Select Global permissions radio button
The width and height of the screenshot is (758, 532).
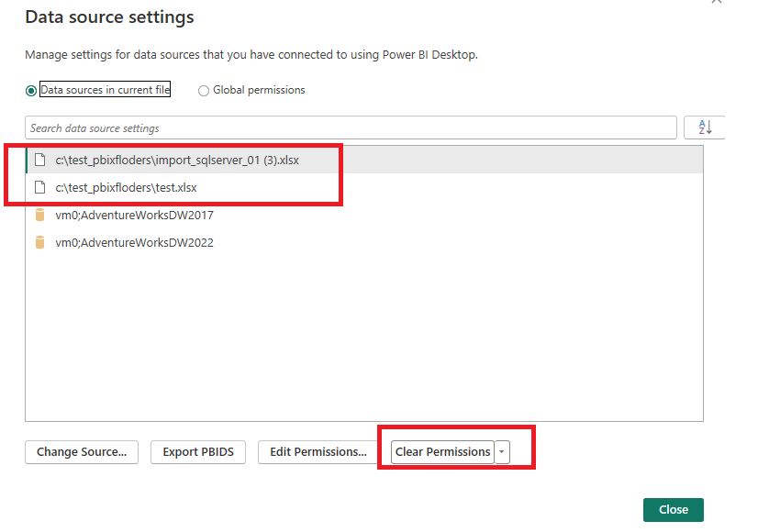pos(204,91)
